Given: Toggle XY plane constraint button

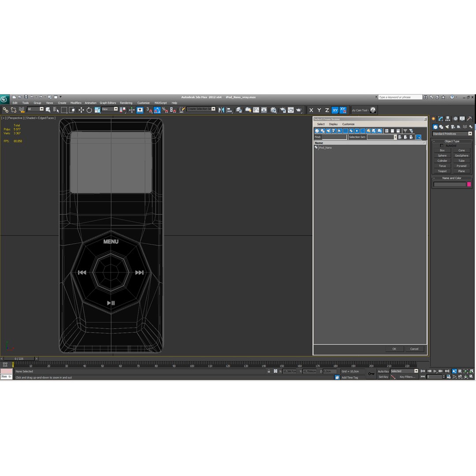Looking at the screenshot, I should [335, 110].
